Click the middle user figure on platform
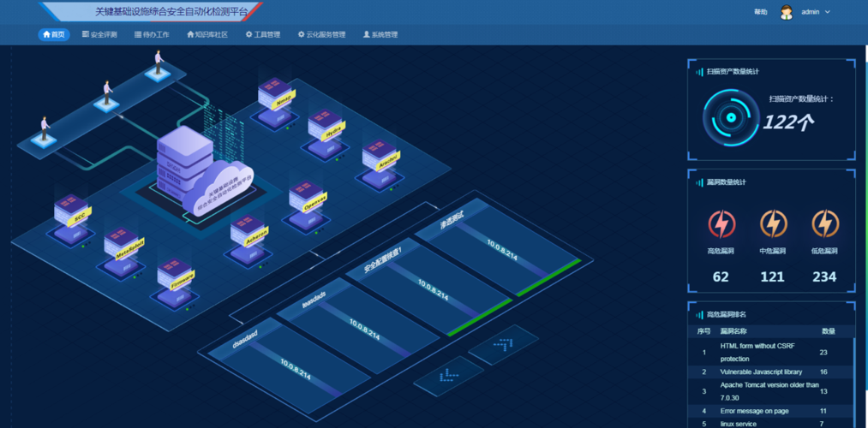This screenshot has height=428, width=868. (107, 98)
